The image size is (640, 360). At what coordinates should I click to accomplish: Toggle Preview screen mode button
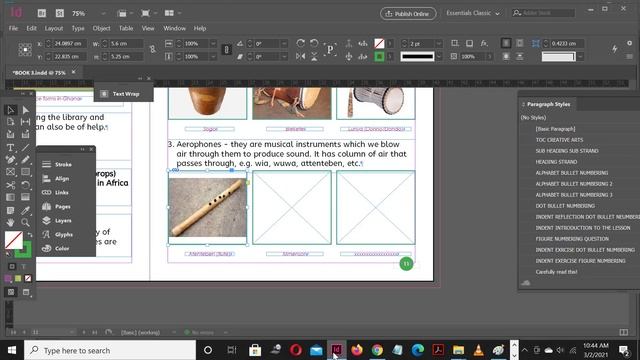(26, 292)
